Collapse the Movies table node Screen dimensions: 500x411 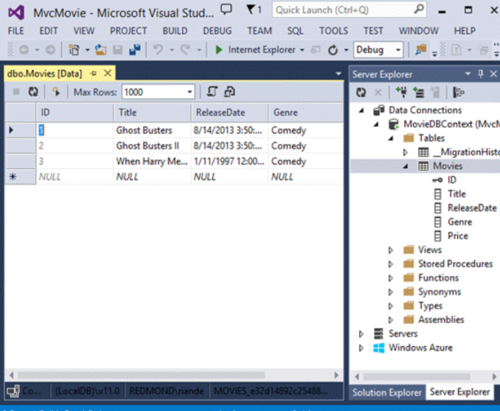pos(406,166)
